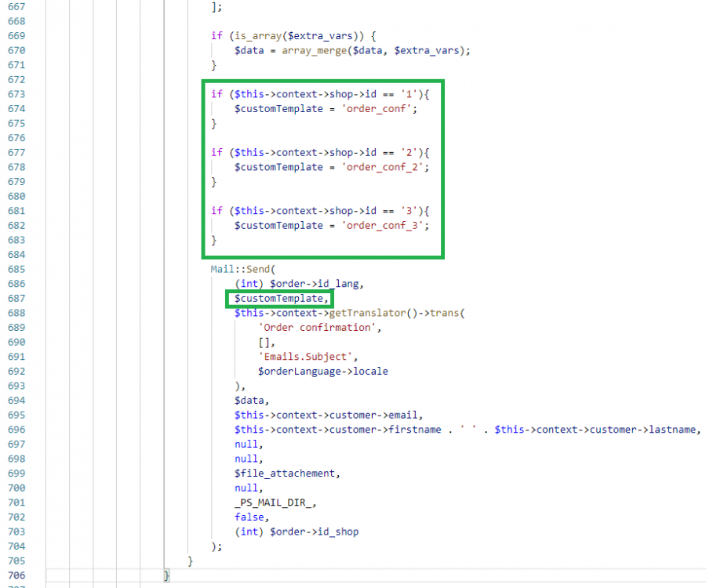This screenshot has width=706, height=588.
Task: Click the 'order_conf_3' string literal
Action: (x=388, y=225)
